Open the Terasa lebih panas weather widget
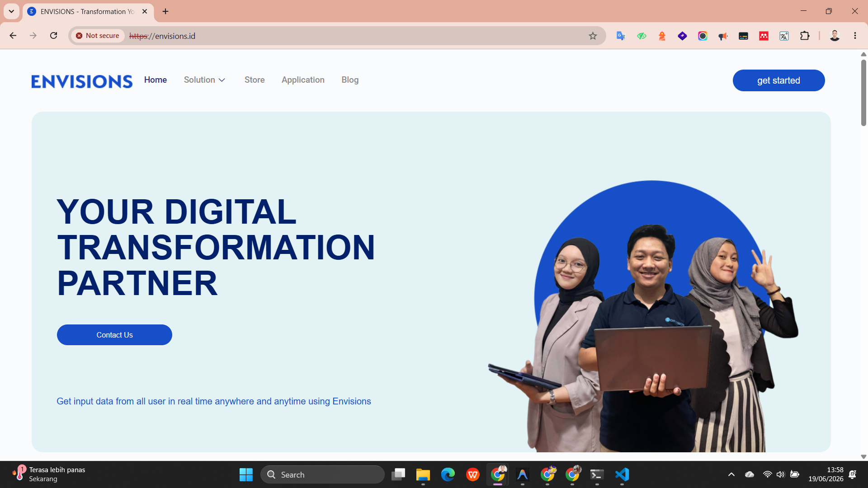868x488 pixels. [49, 474]
